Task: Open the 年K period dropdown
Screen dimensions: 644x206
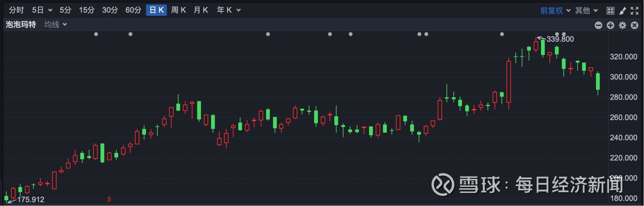Action: (x=229, y=10)
